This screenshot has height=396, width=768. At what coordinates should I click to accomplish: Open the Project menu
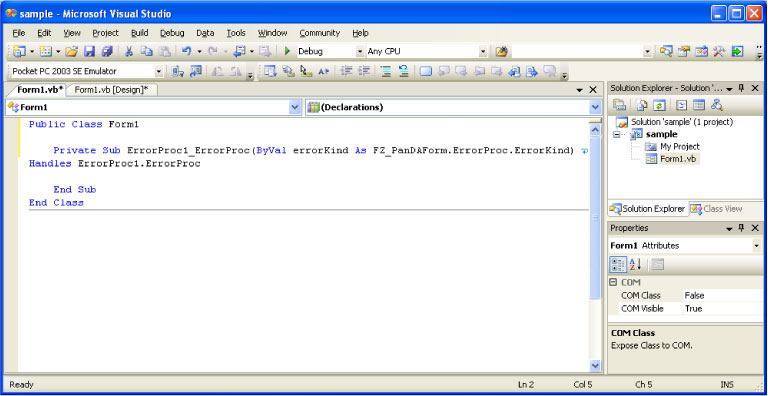pyautogui.click(x=105, y=33)
